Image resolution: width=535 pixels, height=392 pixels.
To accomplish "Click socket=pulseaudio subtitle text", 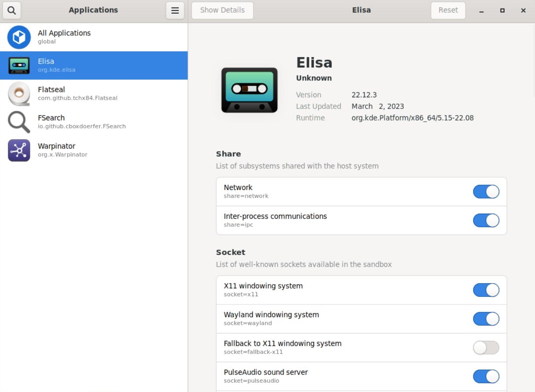I will coord(251,381).
